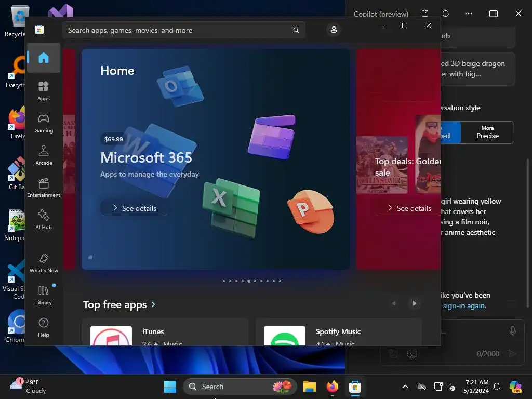
Task: Open the Home tab in Store sidebar
Action: tap(44, 58)
